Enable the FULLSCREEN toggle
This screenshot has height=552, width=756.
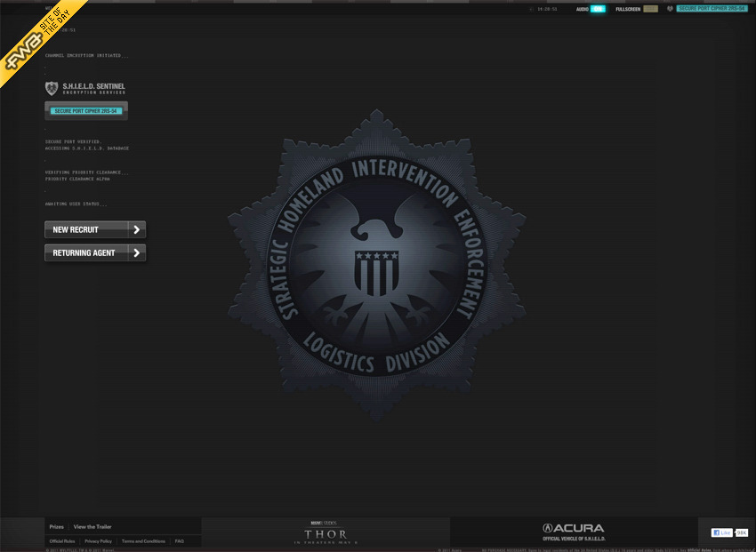[x=650, y=9]
